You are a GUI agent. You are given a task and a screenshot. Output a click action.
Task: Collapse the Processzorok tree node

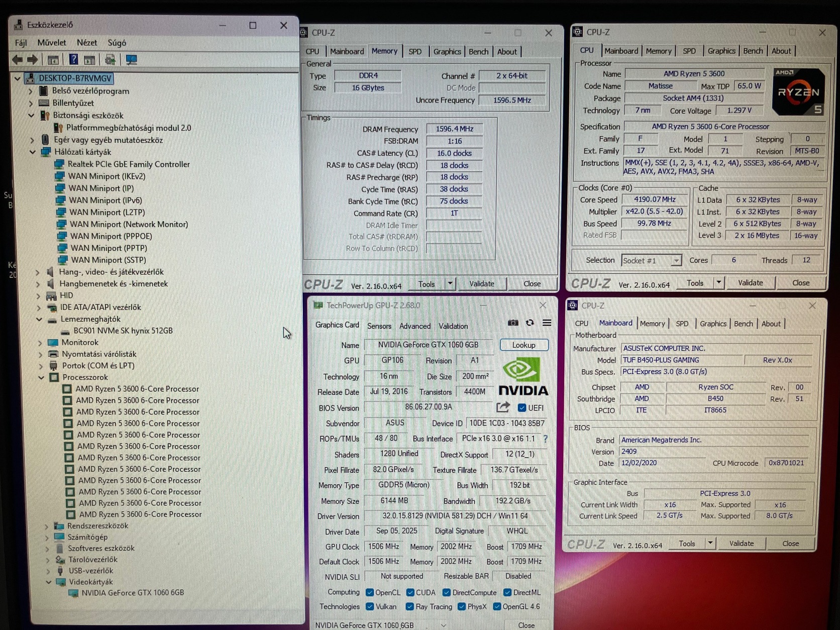click(41, 377)
